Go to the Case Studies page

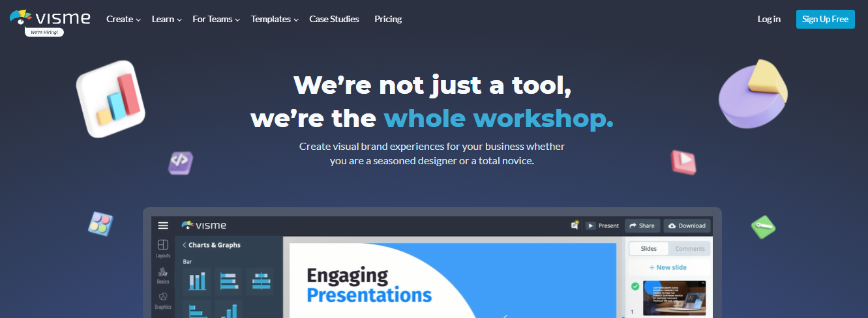[x=334, y=19]
